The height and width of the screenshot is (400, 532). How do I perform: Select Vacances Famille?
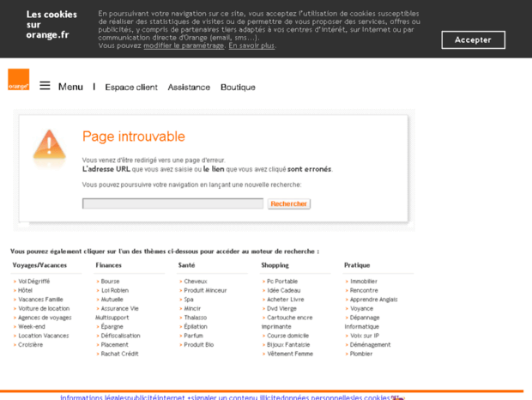[x=40, y=300]
